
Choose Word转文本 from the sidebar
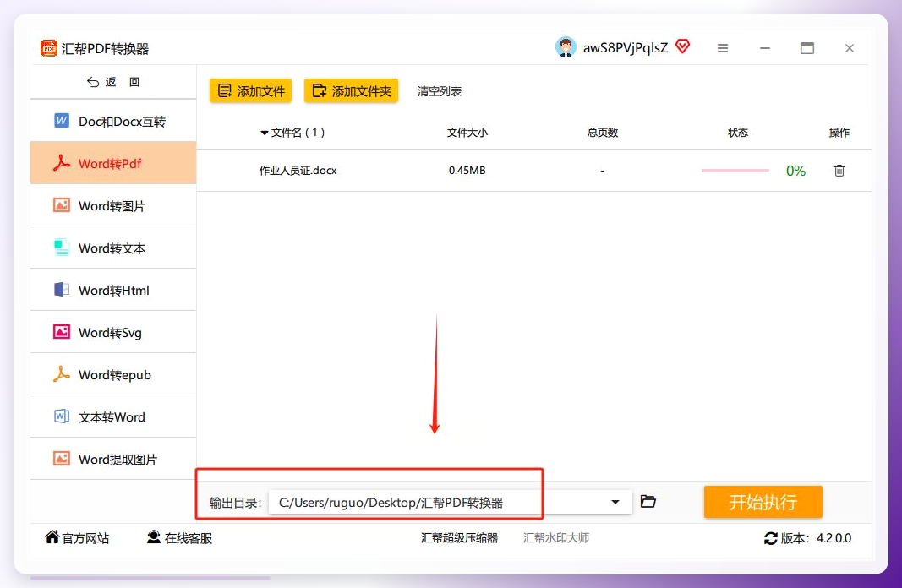coord(113,248)
